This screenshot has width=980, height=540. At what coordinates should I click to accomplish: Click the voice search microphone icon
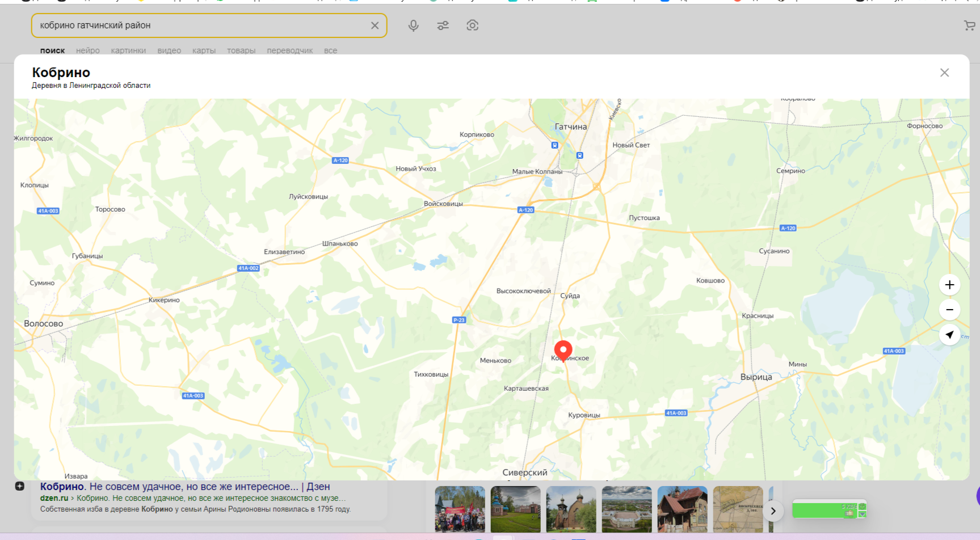(x=413, y=26)
